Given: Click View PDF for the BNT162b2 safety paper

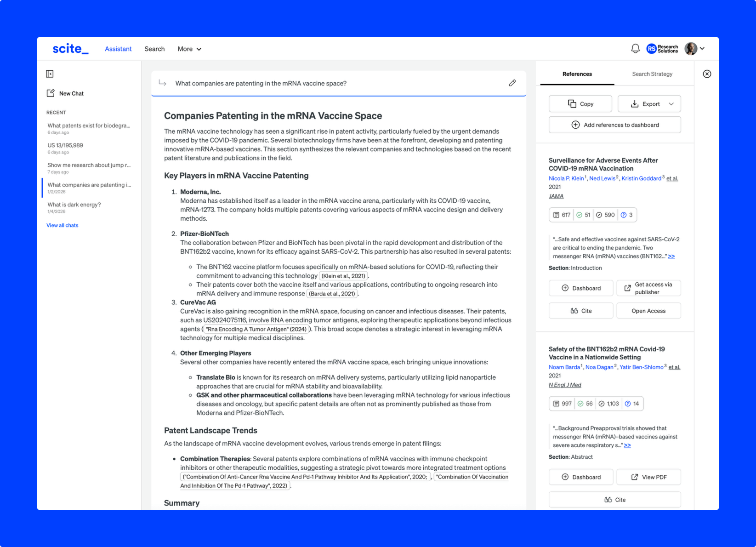Looking at the screenshot, I should pyautogui.click(x=648, y=477).
